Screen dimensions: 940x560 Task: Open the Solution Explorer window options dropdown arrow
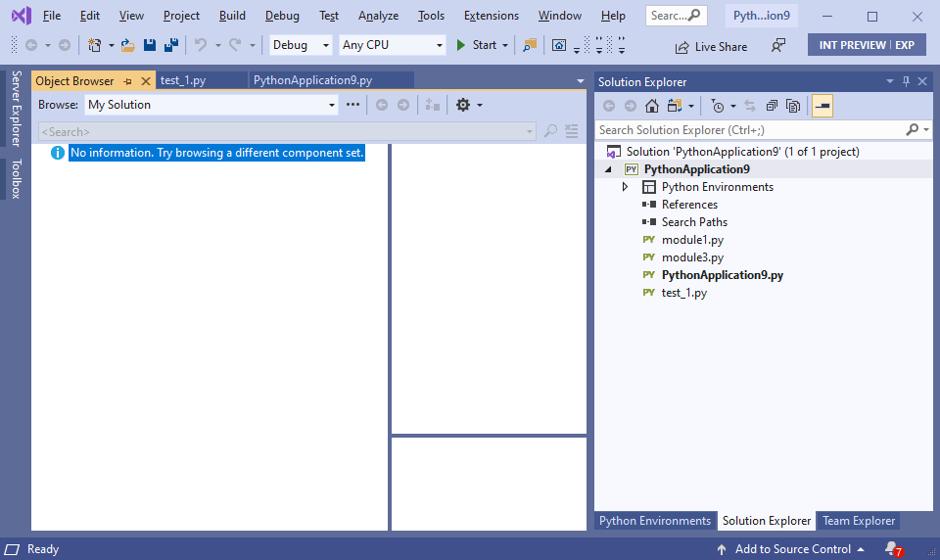[890, 81]
